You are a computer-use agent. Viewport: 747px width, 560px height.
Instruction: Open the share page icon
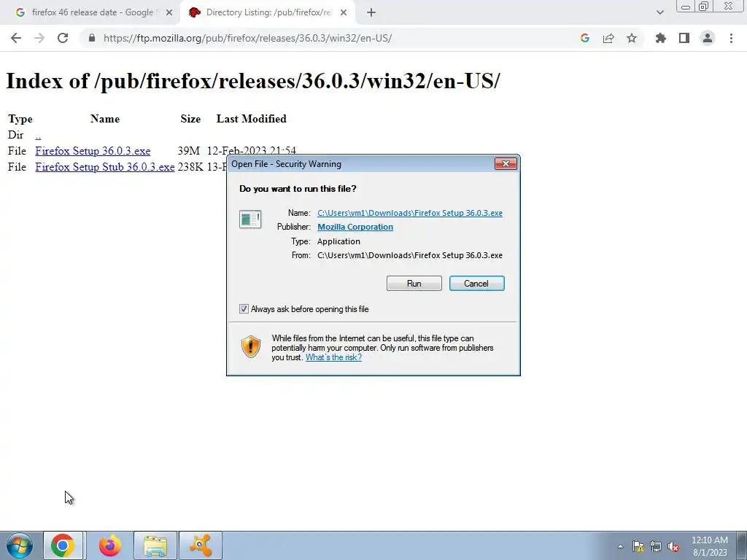(x=608, y=38)
